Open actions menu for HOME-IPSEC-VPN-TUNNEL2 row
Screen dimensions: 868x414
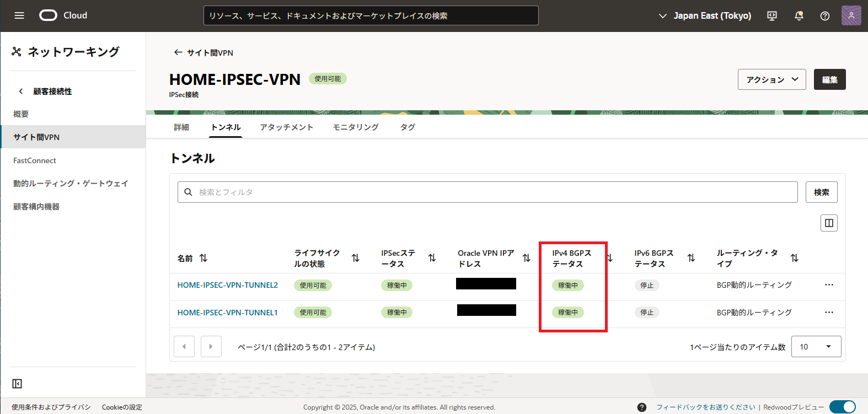(829, 285)
